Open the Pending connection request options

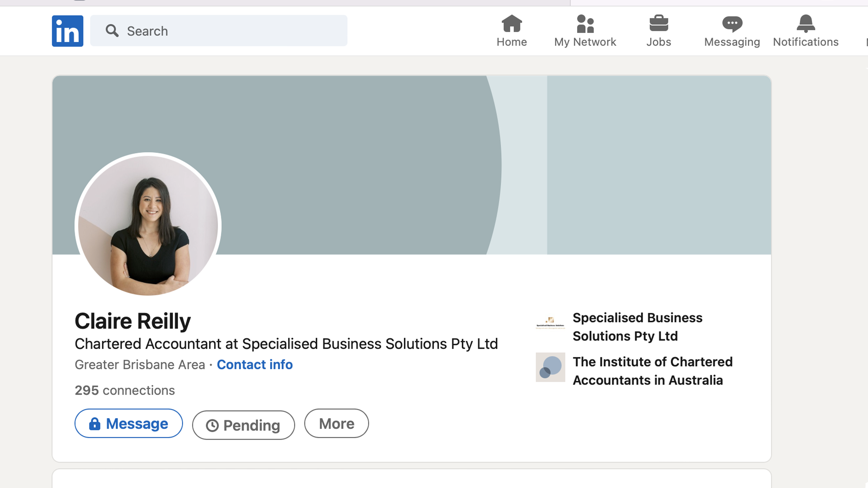[x=243, y=425]
